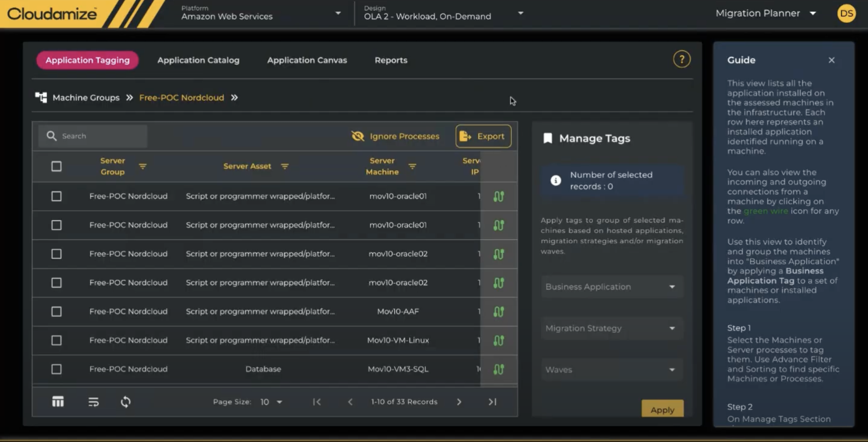Image resolution: width=868 pixels, height=442 pixels.
Task: Open connections wire icon for Mov10-VM-Linux row
Action: [499, 341]
